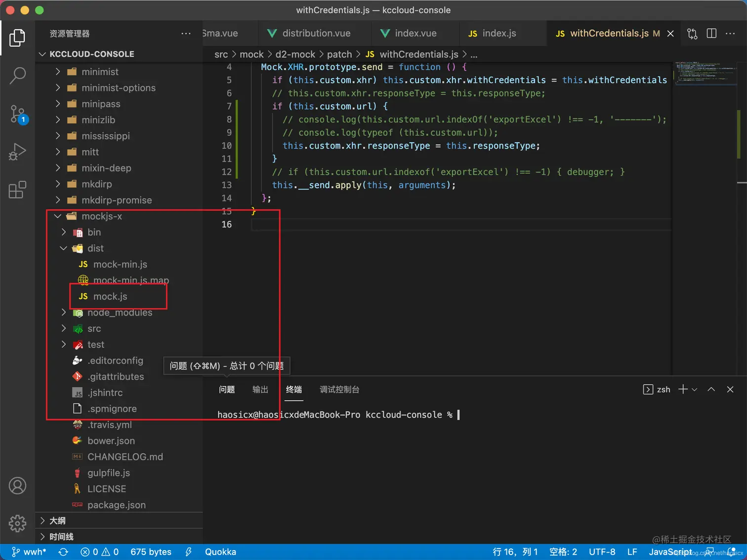This screenshot has width=747, height=560.
Task: Open the Extensions view
Action: [x=17, y=190]
